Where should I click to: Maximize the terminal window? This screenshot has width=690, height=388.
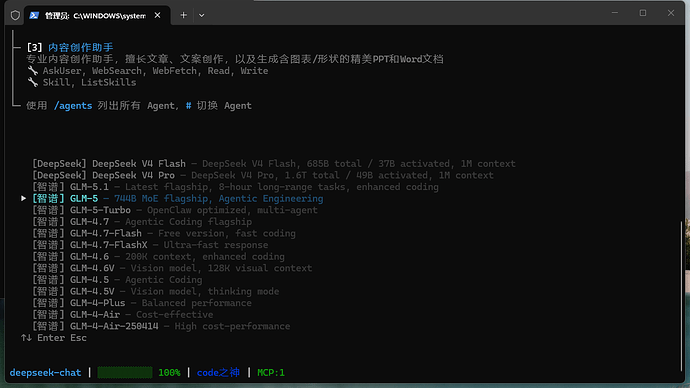(643, 13)
